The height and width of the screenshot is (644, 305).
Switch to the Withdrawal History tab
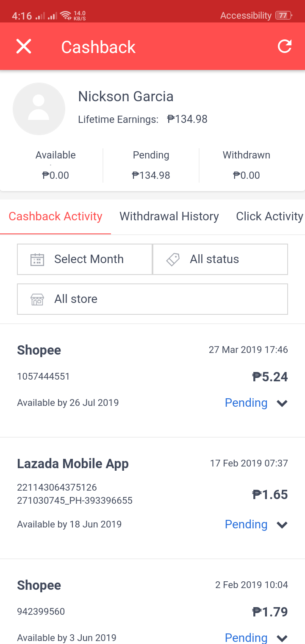pyautogui.click(x=169, y=217)
